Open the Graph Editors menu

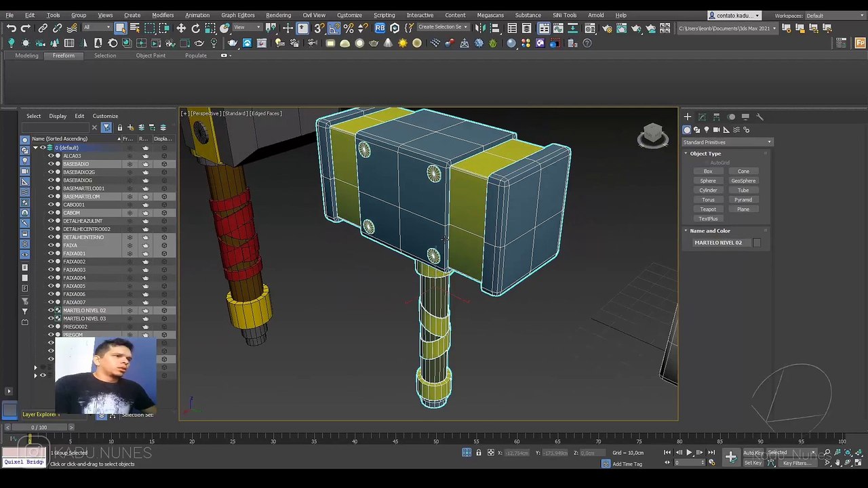coord(238,15)
